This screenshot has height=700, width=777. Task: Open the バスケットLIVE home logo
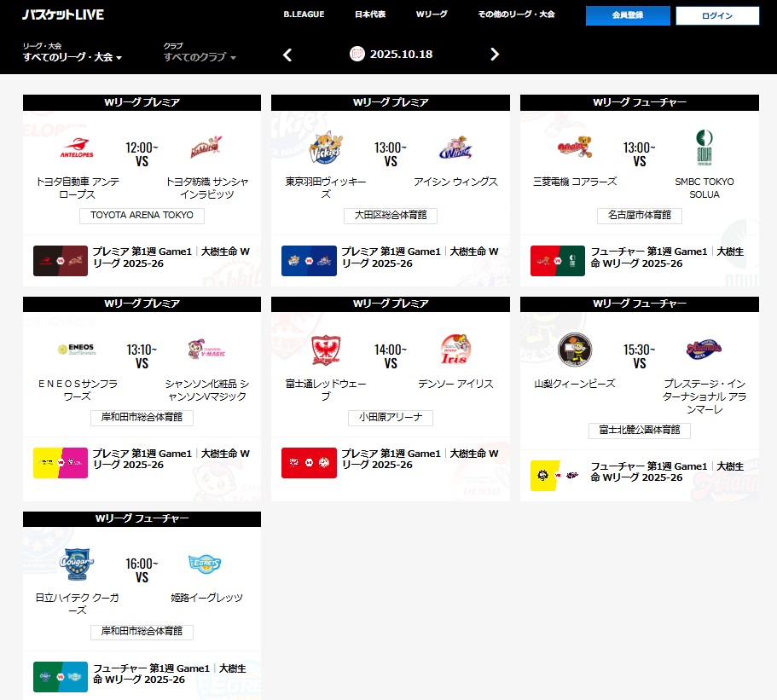[x=63, y=14]
